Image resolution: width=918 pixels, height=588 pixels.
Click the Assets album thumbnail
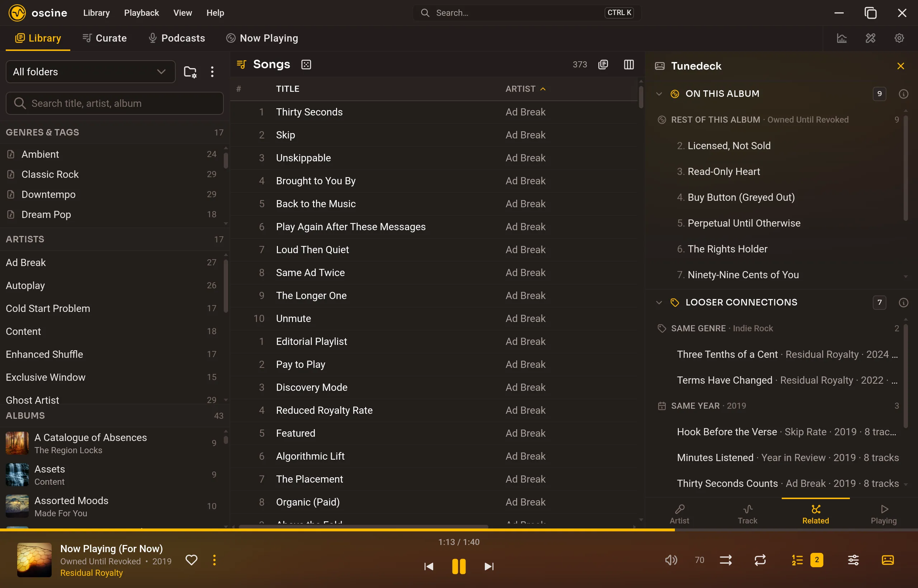[x=17, y=475]
